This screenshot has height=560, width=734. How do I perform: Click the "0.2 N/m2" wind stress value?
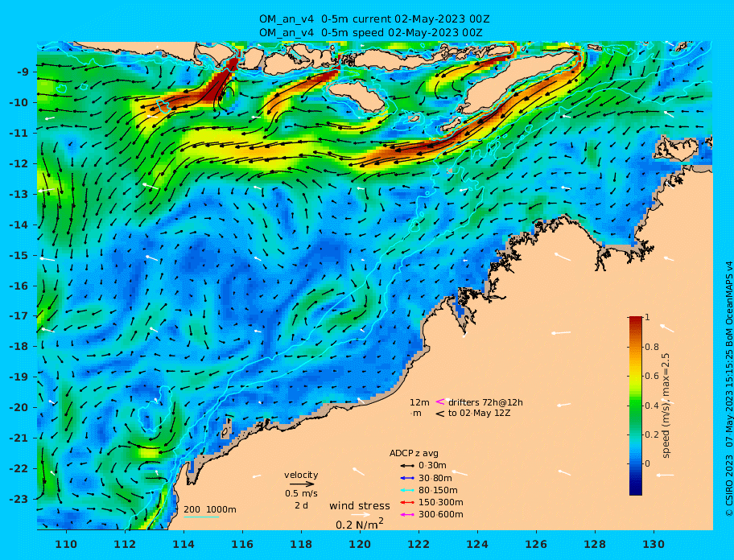point(360,524)
